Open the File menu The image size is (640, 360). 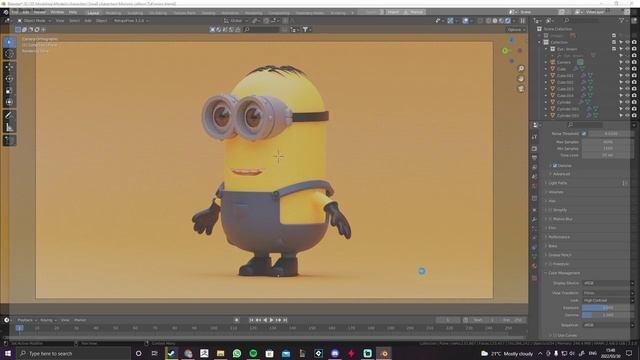pyautogui.click(x=15, y=12)
